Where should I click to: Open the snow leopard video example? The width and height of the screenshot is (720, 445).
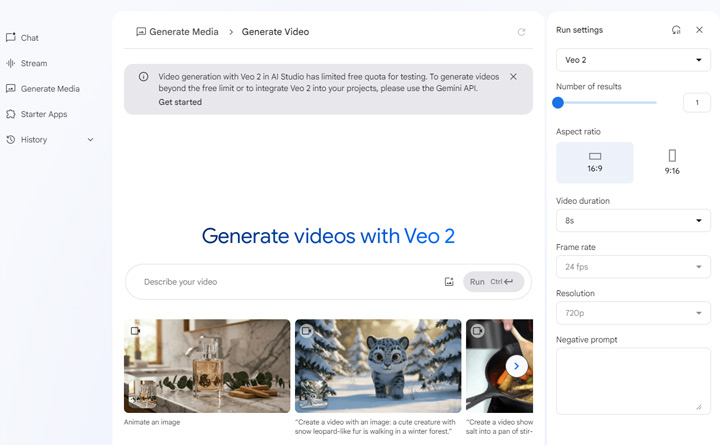coord(378,366)
